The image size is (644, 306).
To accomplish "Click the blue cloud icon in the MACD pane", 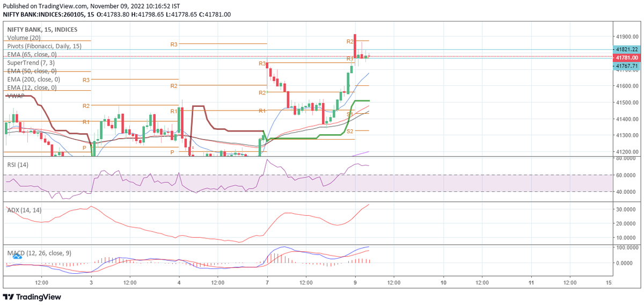I will click(16, 257).
